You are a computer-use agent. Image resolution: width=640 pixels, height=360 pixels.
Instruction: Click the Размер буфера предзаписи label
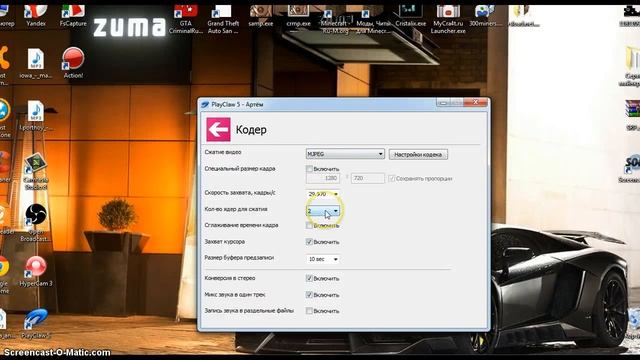[239, 258]
